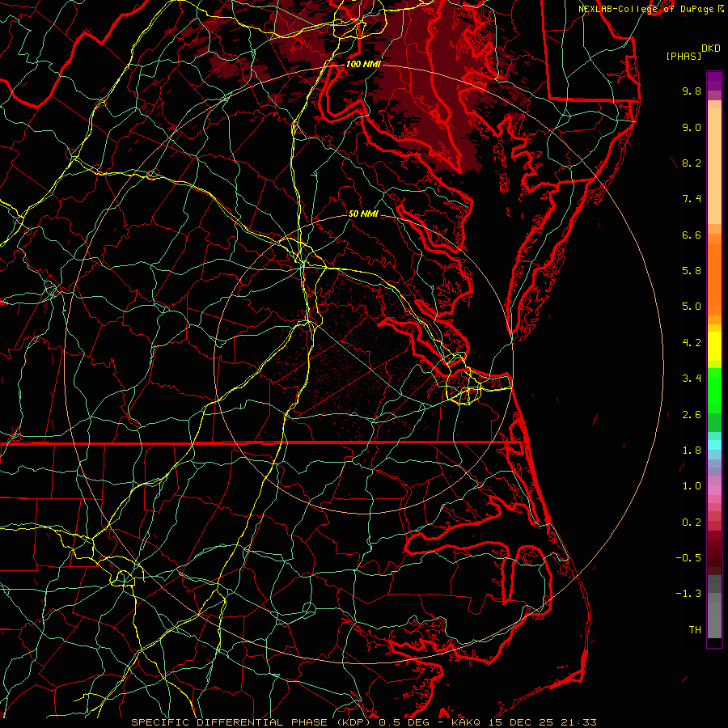Pick the pink segment of the color bar
Viewport: 728px width, 728px height.
coord(714,490)
